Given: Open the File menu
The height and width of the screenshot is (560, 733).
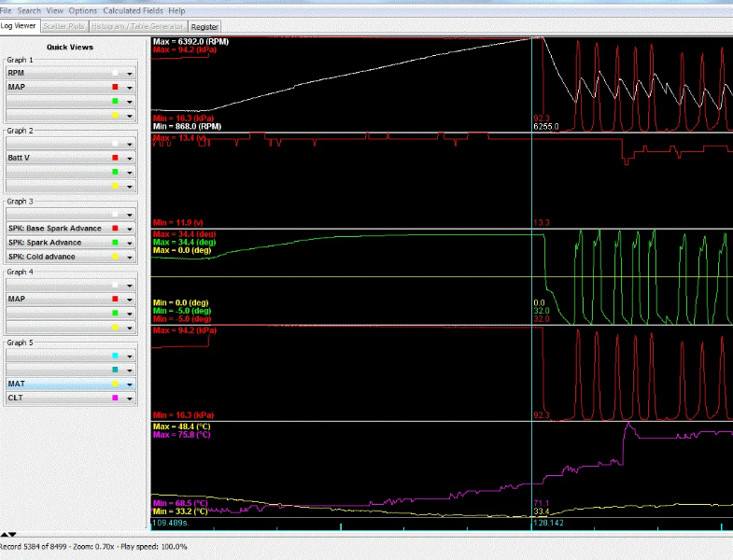Looking at the screenshot, I should point(7,10).
